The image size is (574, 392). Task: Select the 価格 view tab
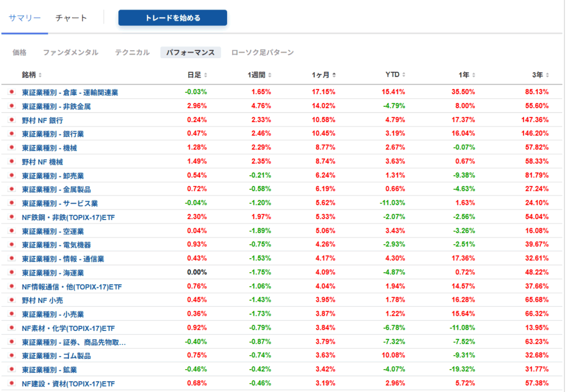pyautogui.click(x=20, y=53)
